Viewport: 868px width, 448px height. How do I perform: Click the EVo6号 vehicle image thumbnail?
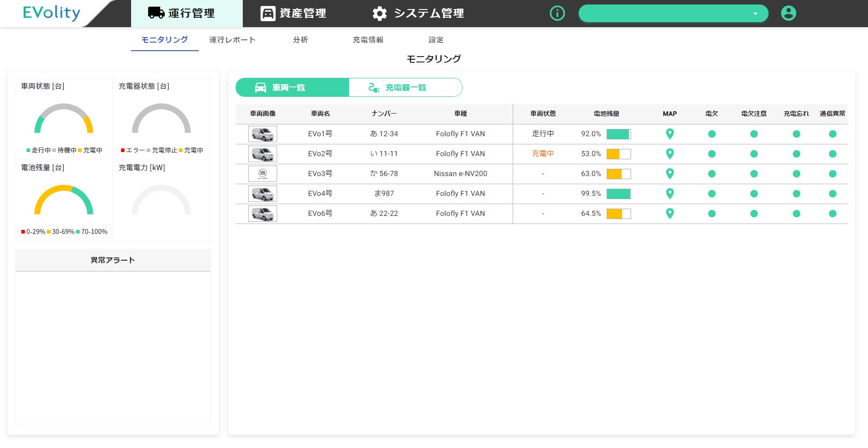point(263,214)
